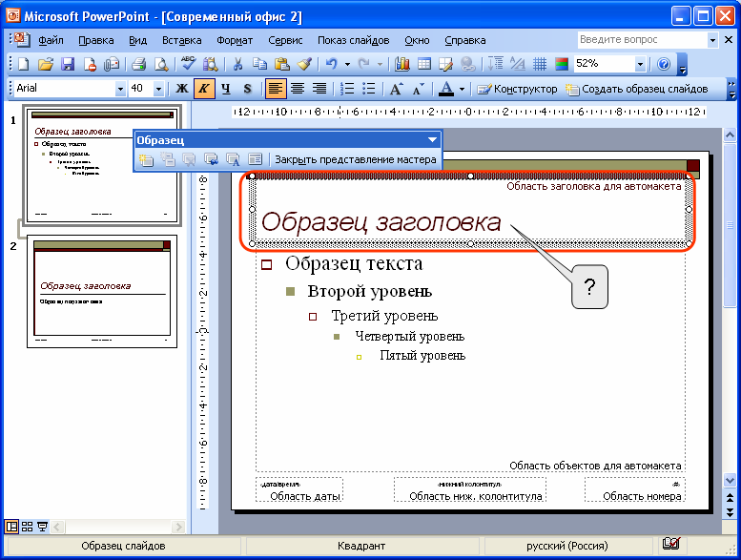This screenshot has height=560, width=741.
Task: Toggle the Show/Hide Grid icon
Action: [x=540, y=64]
